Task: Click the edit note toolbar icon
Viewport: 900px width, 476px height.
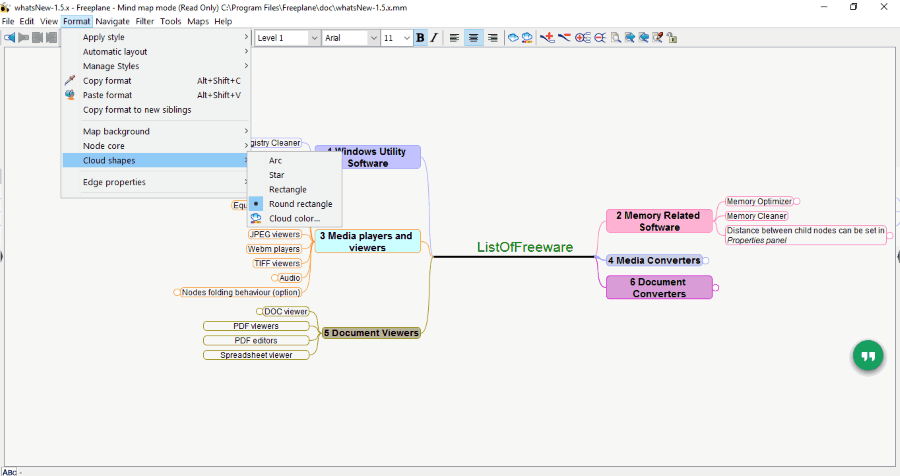Action: click(658, 38)
